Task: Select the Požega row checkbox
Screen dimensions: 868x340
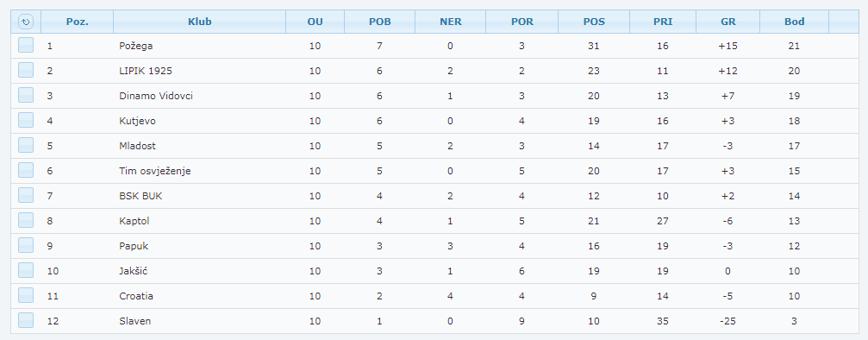Action: (x=26, y=45)
